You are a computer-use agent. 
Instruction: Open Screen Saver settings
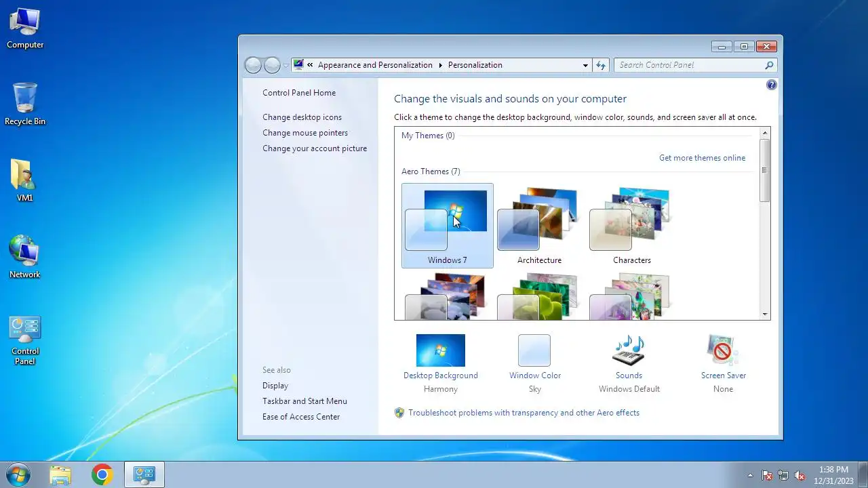(724, 363)
